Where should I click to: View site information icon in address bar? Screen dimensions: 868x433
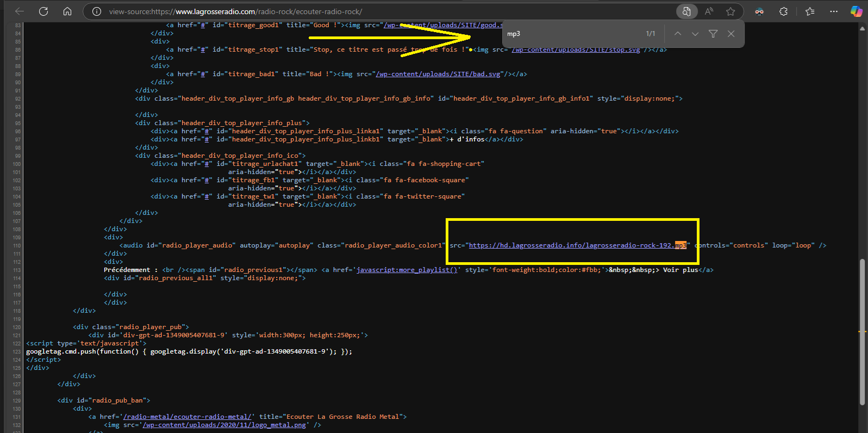[96, 11]
